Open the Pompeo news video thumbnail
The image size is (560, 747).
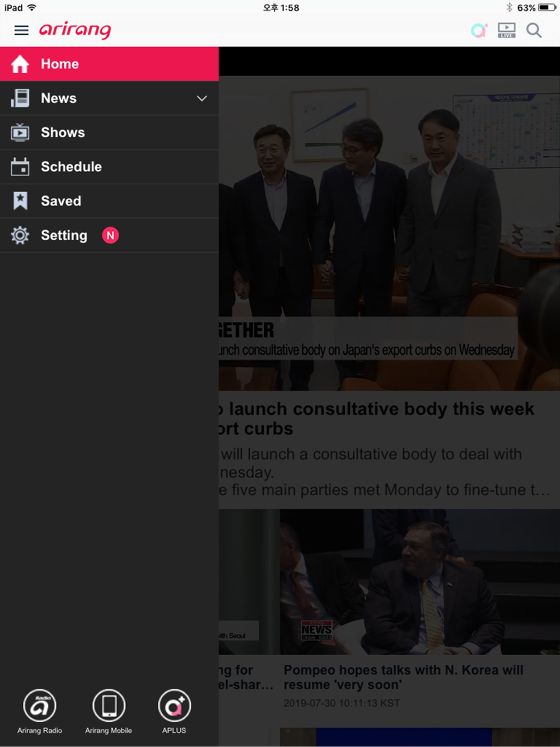[x=420, y=582]
